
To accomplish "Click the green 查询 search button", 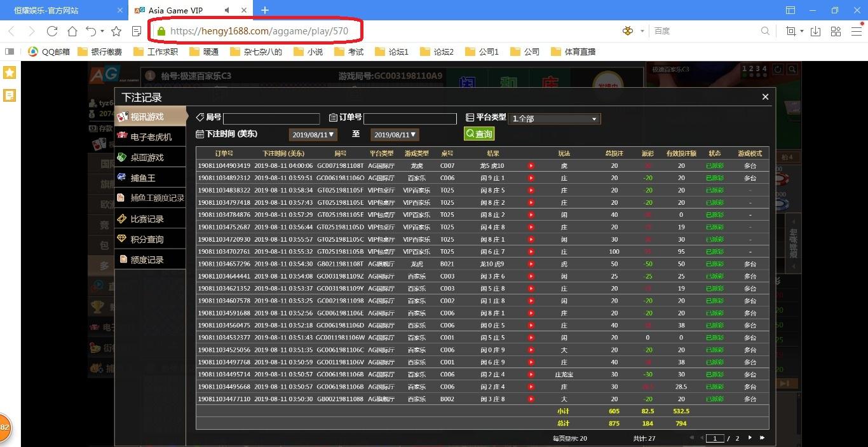I will click(x=479, y=134).
